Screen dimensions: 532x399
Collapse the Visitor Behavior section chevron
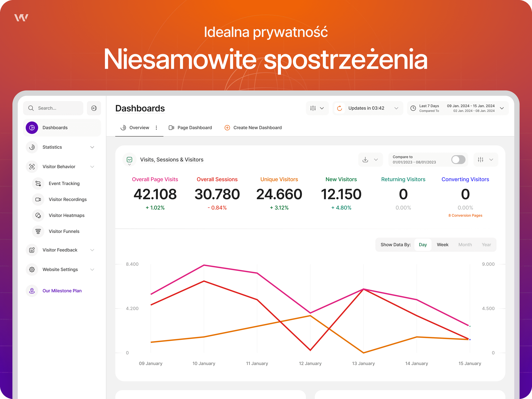[92, 166]
